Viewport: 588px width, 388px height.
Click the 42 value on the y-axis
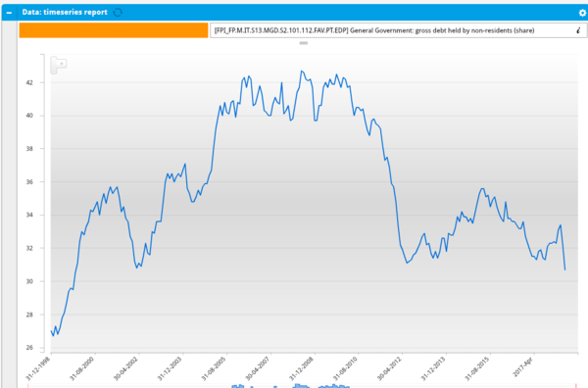(x=29, y=82)
